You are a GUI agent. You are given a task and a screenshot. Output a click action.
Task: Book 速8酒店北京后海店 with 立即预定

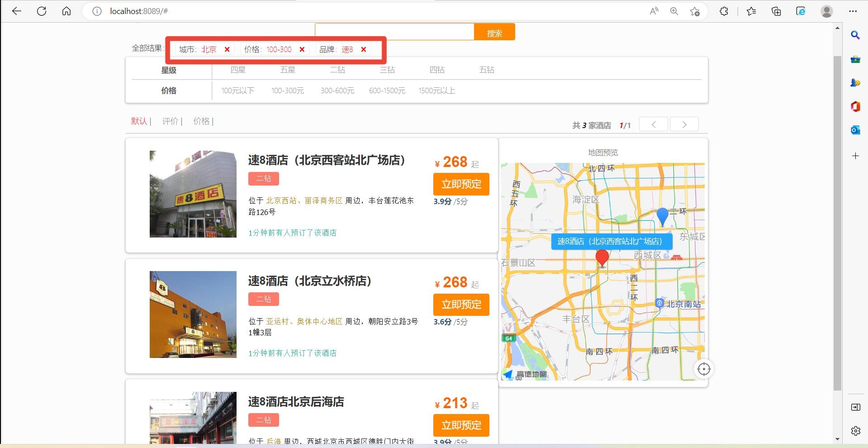pyautogui.click(x=461, y=425)
